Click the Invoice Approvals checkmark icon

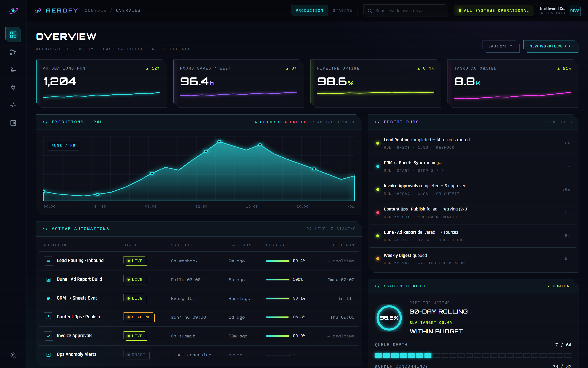[48, 336]
